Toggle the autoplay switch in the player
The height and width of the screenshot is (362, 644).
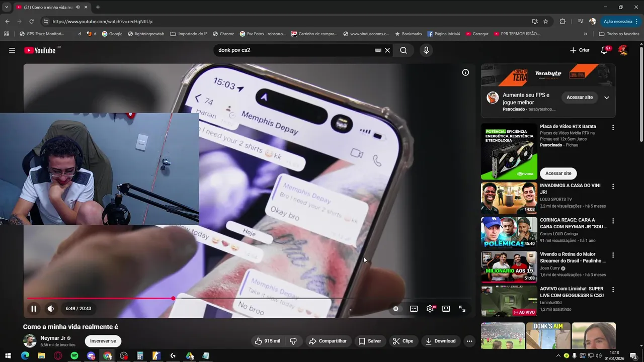396,309
